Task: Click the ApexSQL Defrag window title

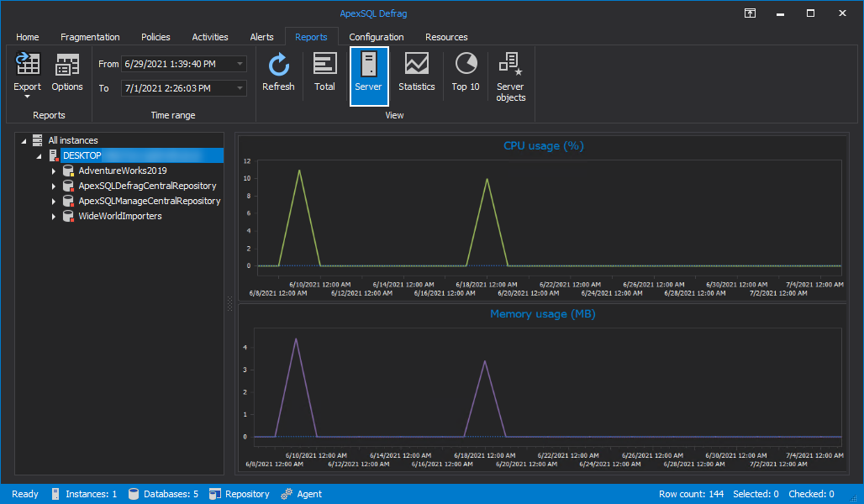Action: (374, 13)
